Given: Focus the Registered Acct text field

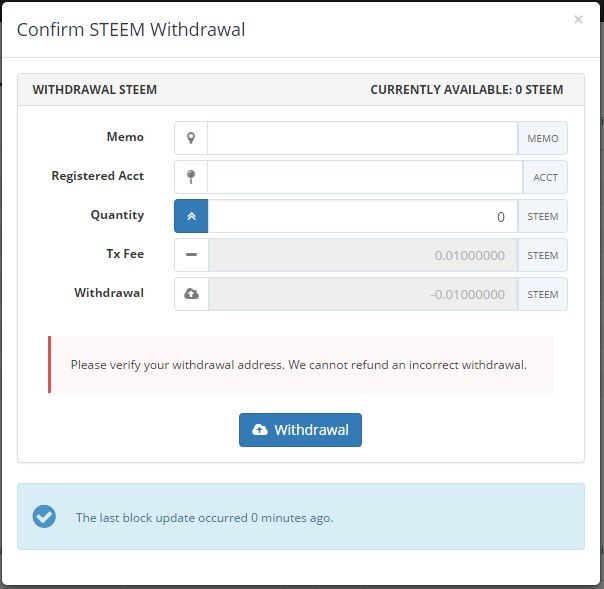Looking at the screenshot, I should pyautogui.click(x=364, y=177).
